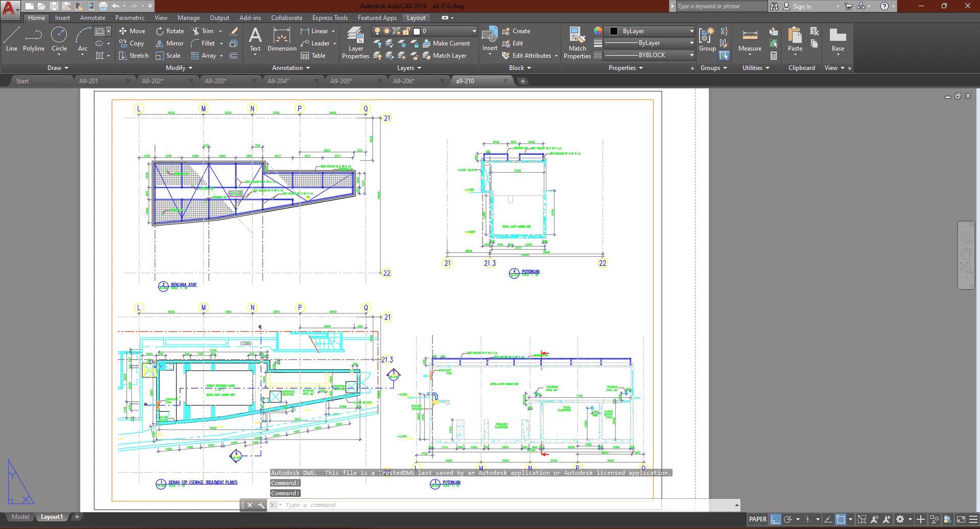Open the layer name dropdown

[449, 31]
